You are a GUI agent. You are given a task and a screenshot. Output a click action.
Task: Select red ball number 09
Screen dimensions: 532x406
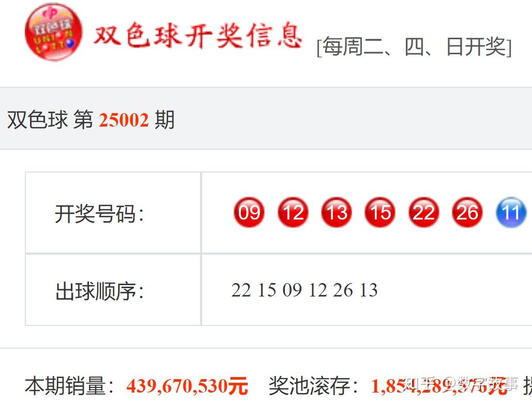coord(249,212)
